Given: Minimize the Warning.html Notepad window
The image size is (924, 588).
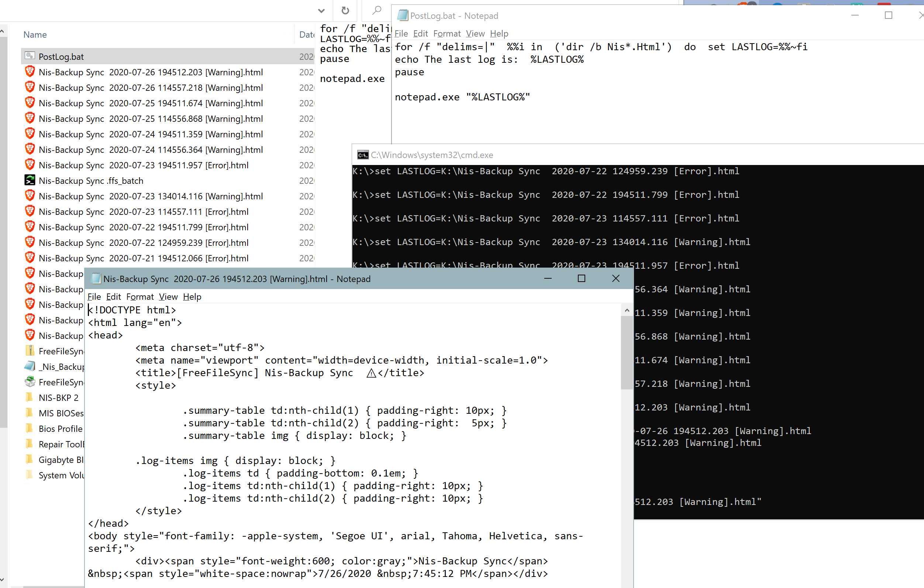Looking at the screenshot, I should (548, 278).
